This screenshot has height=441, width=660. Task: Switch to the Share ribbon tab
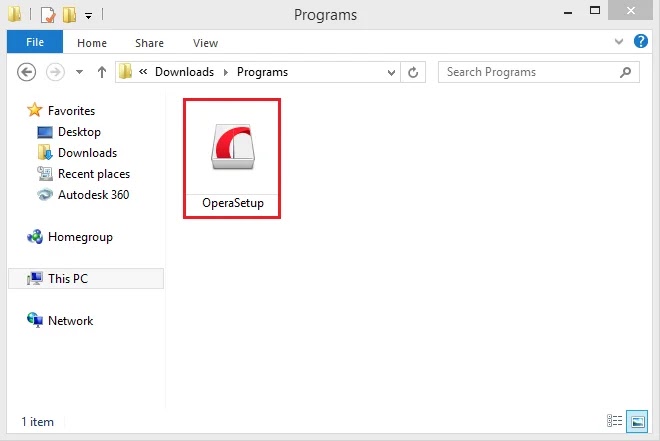(149, 43)
